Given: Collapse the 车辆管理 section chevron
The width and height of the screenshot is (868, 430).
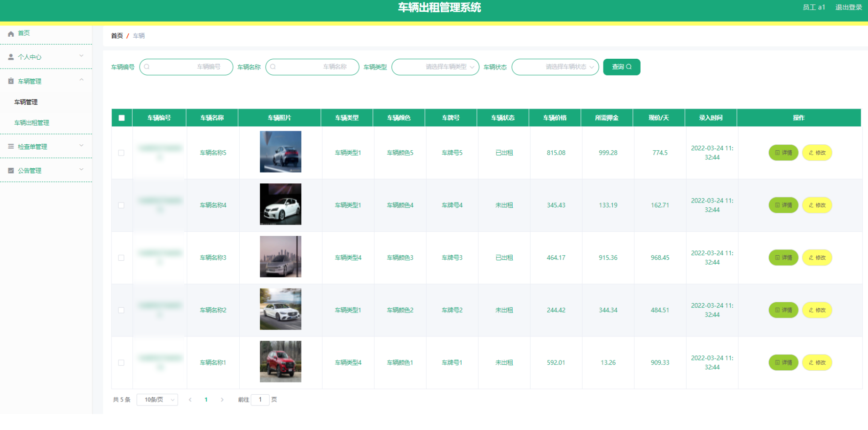Looking at the screenshot, I should tap(81, 80).
